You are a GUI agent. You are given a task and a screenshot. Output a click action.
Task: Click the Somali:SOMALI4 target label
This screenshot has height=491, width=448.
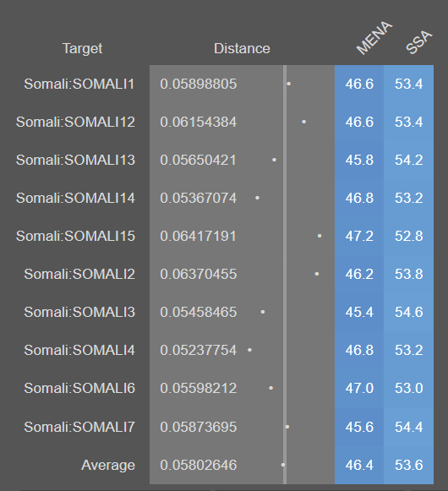(79, 350)
